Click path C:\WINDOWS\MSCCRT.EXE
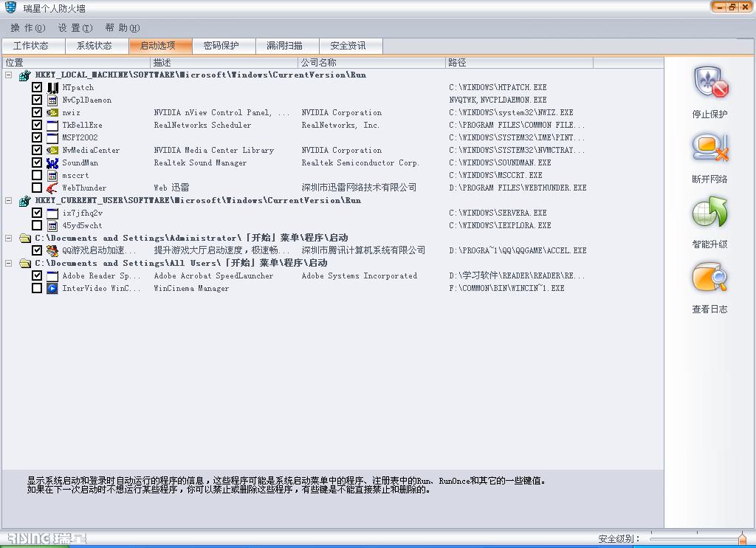Screen dimensions: 756x548 click(495, 175)
